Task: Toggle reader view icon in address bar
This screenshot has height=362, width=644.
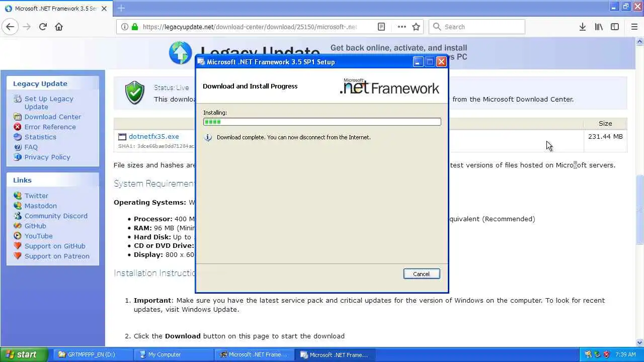Action: point(381,27)
